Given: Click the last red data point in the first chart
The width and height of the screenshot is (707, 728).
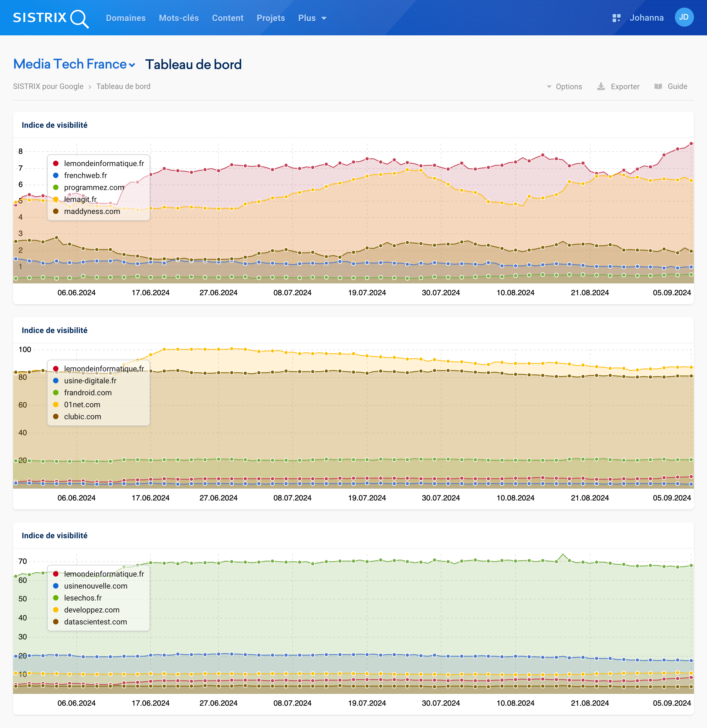Looking at the screenshot, I should point(691,143).
